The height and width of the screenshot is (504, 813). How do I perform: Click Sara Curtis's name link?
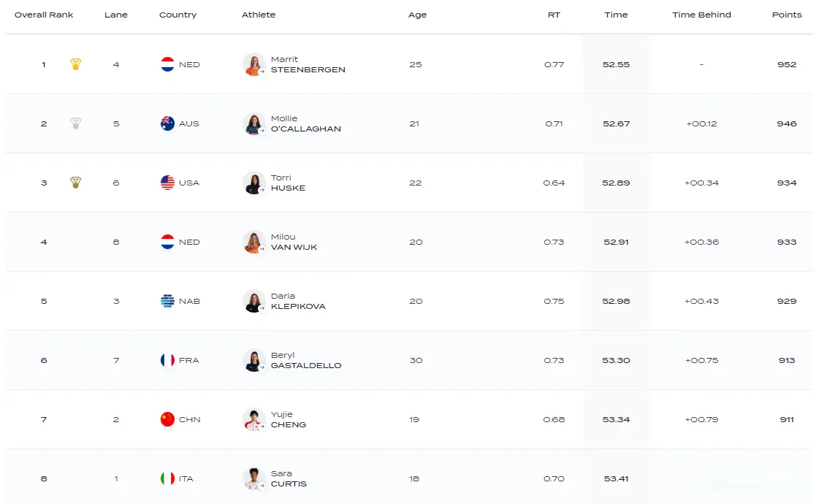[x=289, y=478]
